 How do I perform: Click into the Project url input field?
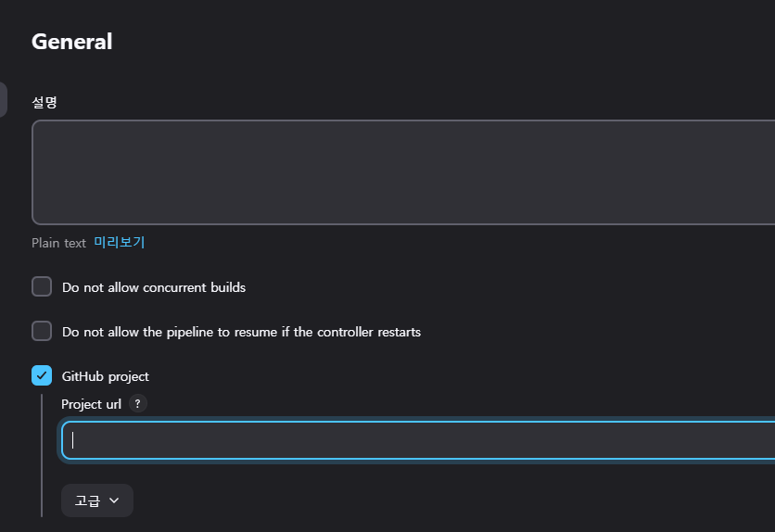[x=418, y=440]
